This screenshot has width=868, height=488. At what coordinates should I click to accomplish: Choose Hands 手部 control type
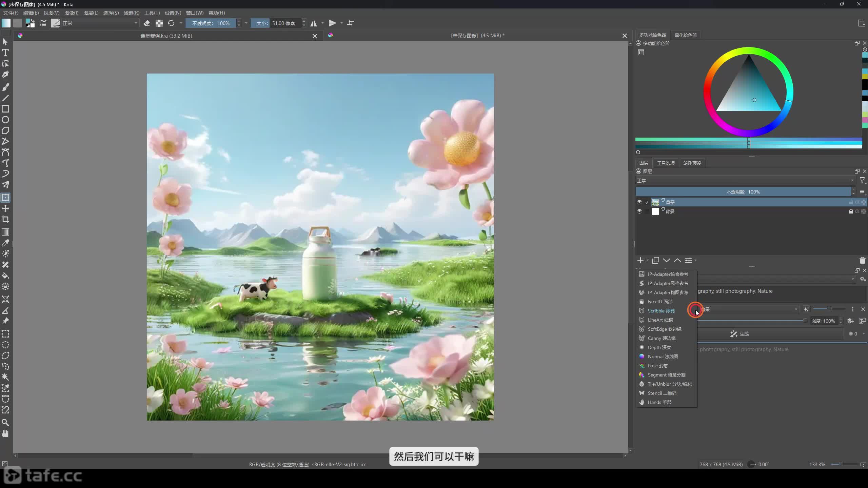666,402
